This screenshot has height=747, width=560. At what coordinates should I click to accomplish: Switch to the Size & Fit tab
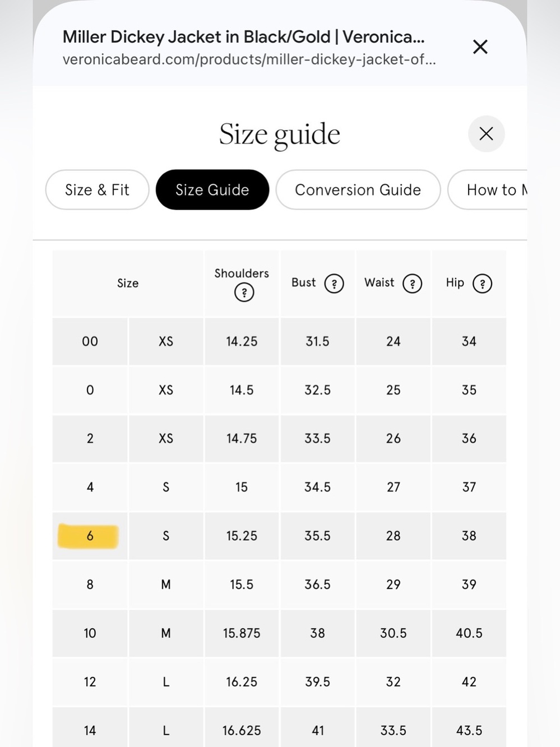97,190
